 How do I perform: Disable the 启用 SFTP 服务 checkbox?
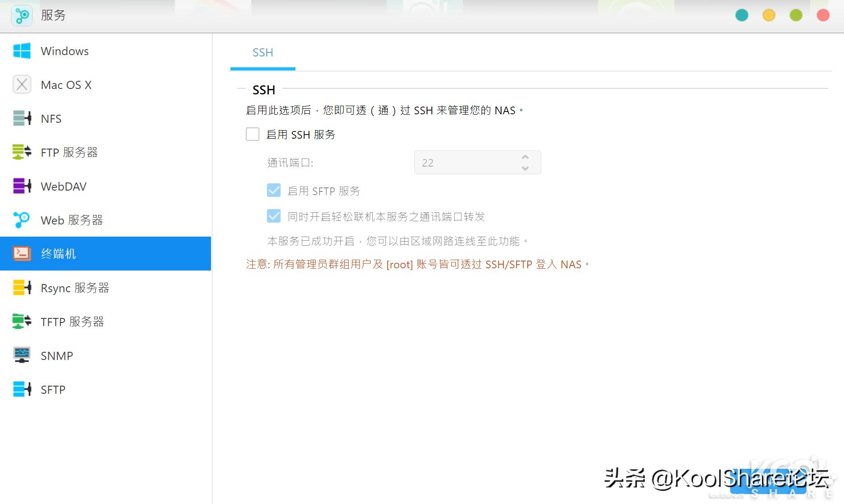[x=274, y=190]
